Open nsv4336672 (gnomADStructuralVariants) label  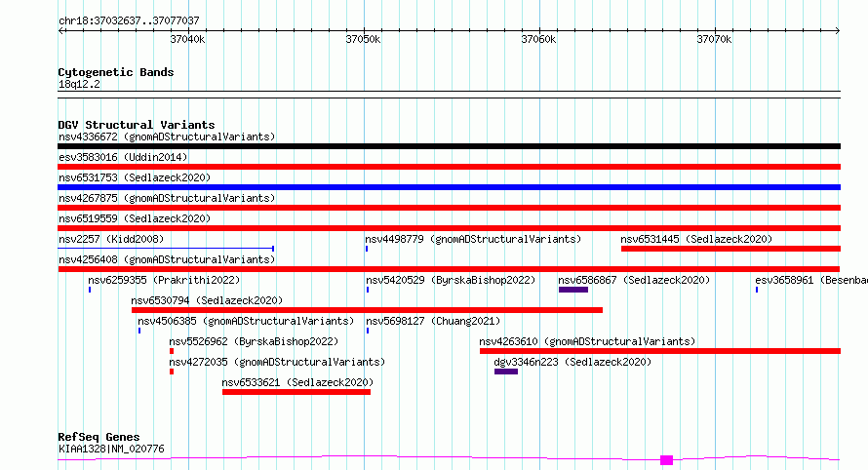click(x=167, y=137)
